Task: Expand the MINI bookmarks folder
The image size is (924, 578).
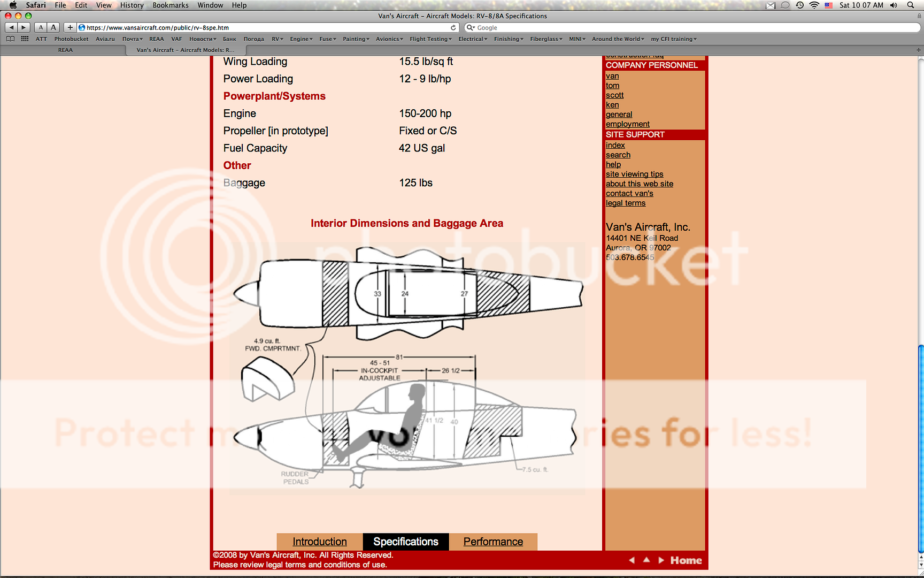Action: (577, 39)
